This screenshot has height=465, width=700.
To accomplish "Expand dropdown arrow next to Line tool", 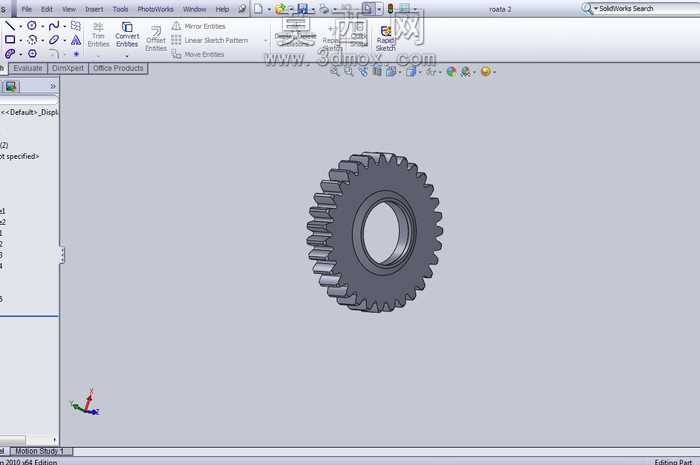I will 21,26.
